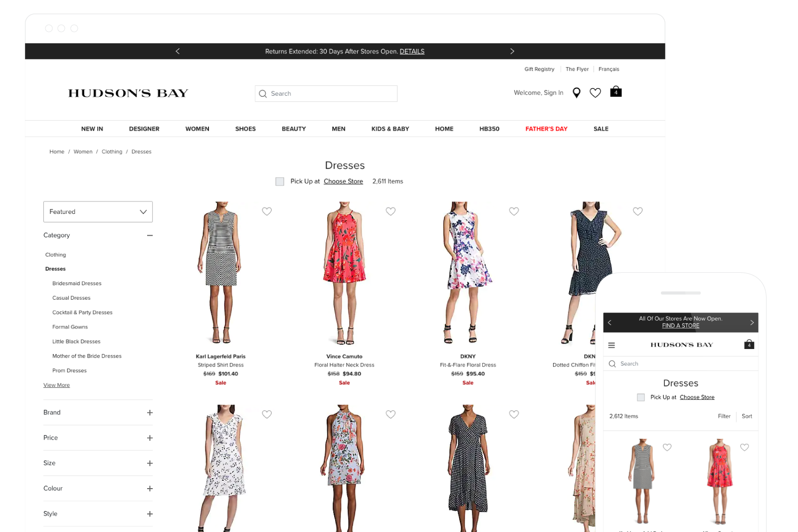
Task: Open the Gift Registry link
Action: pyautogui.click(x=539, y=69)
